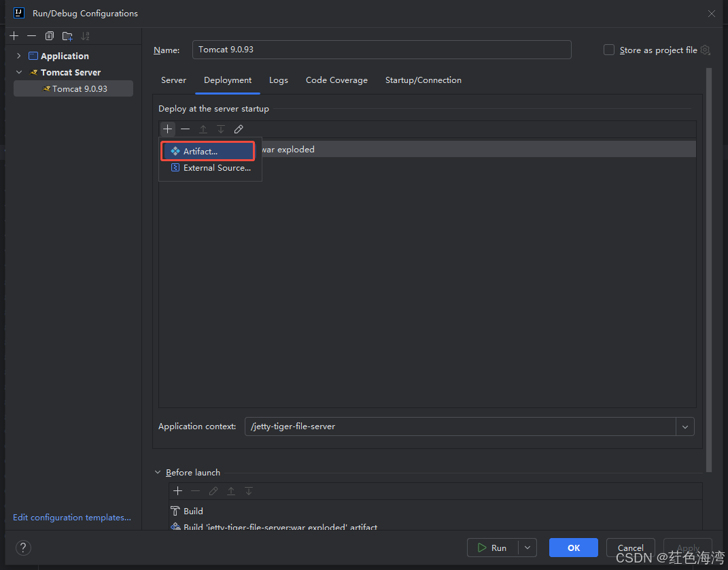Collapse the Tomcat Server tree node
Viewport: 728px width, 570px height.
[19, 72]
